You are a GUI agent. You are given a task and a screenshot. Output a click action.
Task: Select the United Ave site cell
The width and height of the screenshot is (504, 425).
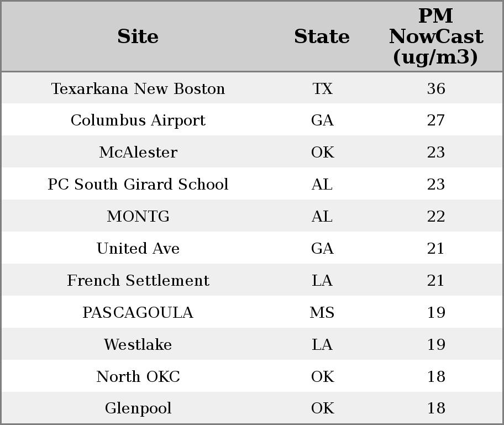[x=138, y=248]
